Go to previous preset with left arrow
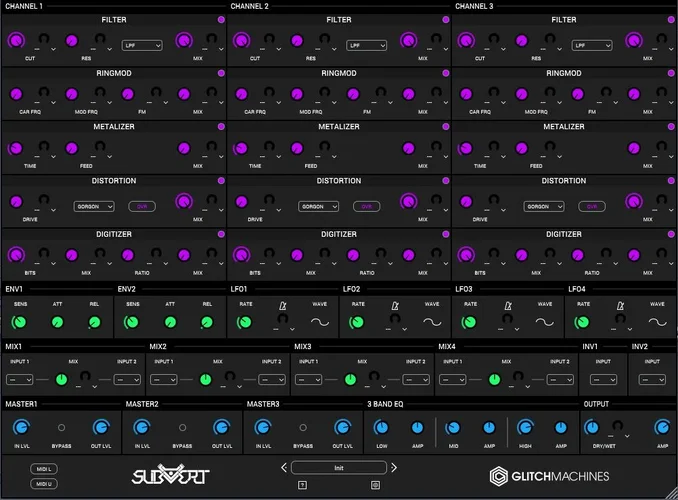This screenshot has width=678, height=500. 284,467
